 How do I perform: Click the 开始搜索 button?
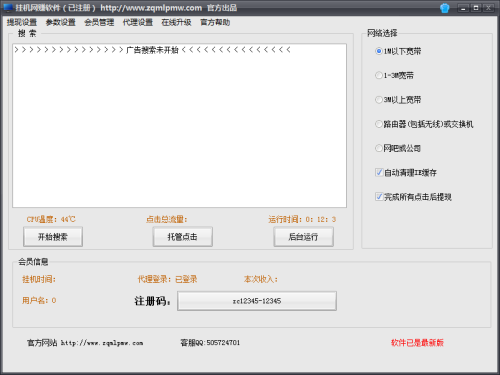click(x=53, y=237)
